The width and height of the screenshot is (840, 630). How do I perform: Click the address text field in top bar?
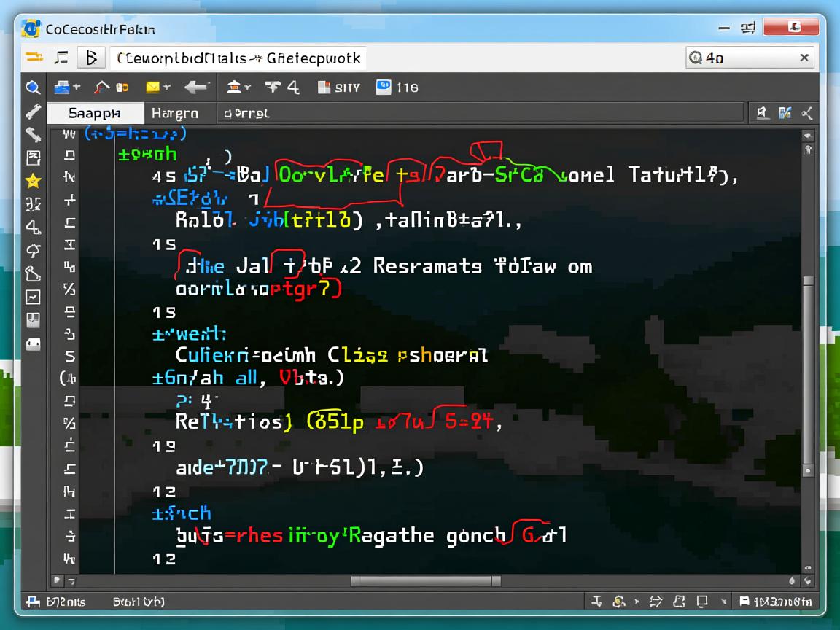[x=237, y=58]
